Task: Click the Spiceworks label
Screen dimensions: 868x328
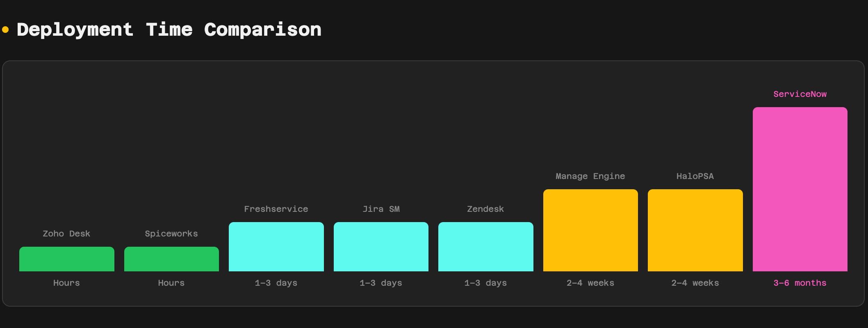Action: click(171, 234)
